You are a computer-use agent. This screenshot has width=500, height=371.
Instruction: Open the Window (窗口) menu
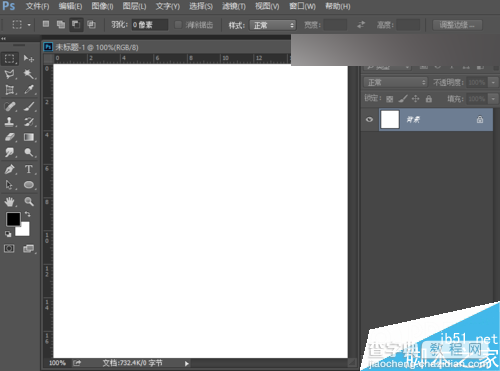(302, 6)
